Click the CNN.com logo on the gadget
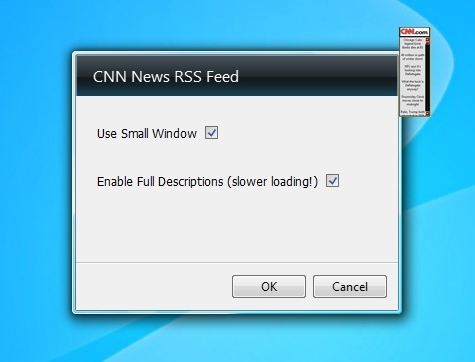 pos(414,32)
